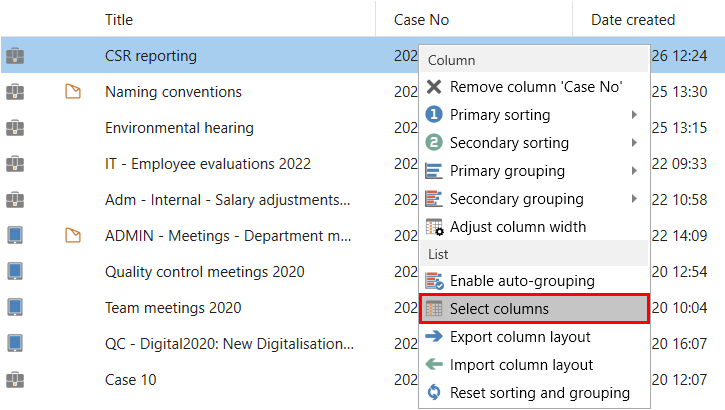Select the IT - Employee evaluations 2022 row
The image size is (725, 410).
click(207, 164)
